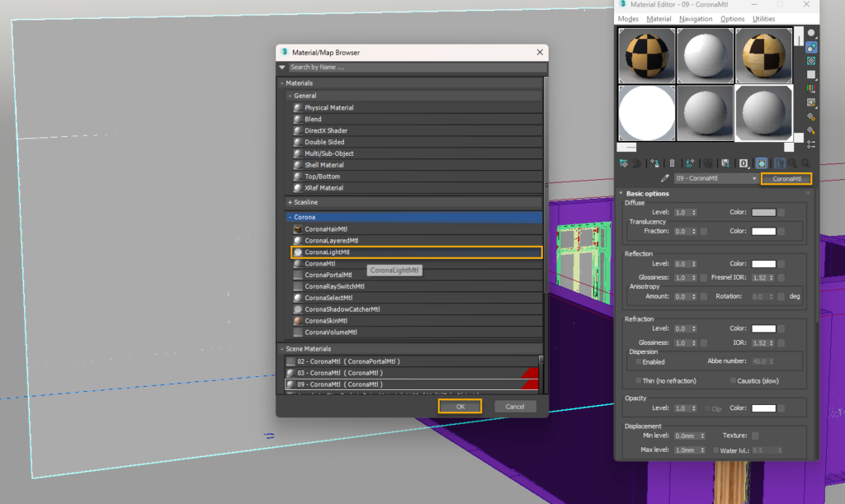
Task: Collapse the Corona category
Action: coord(290,217)
